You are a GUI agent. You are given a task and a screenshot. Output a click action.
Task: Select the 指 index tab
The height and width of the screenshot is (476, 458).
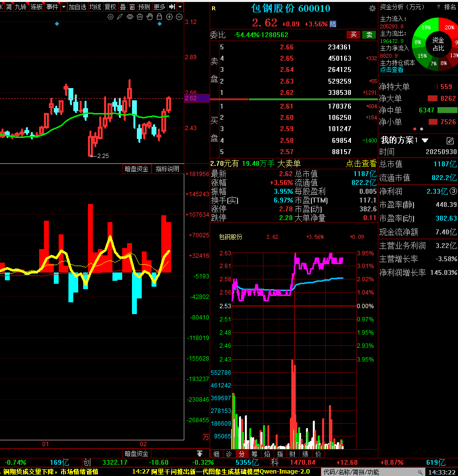pyautogui.click(x=280, y=454)
